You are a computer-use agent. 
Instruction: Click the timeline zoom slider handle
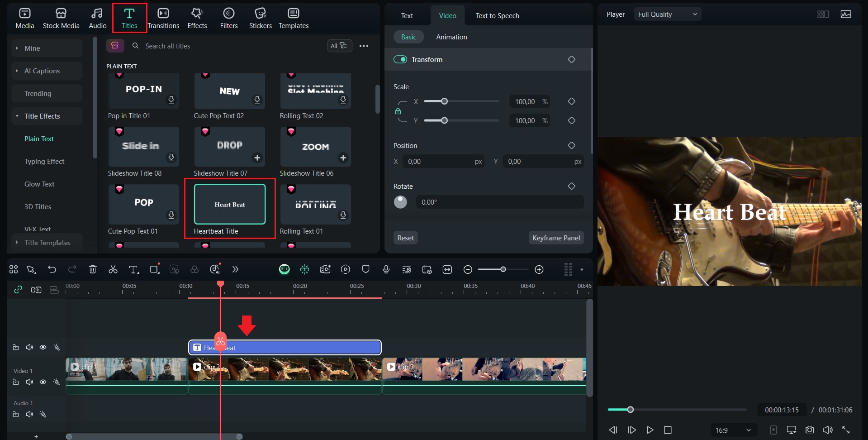[503, 269]
